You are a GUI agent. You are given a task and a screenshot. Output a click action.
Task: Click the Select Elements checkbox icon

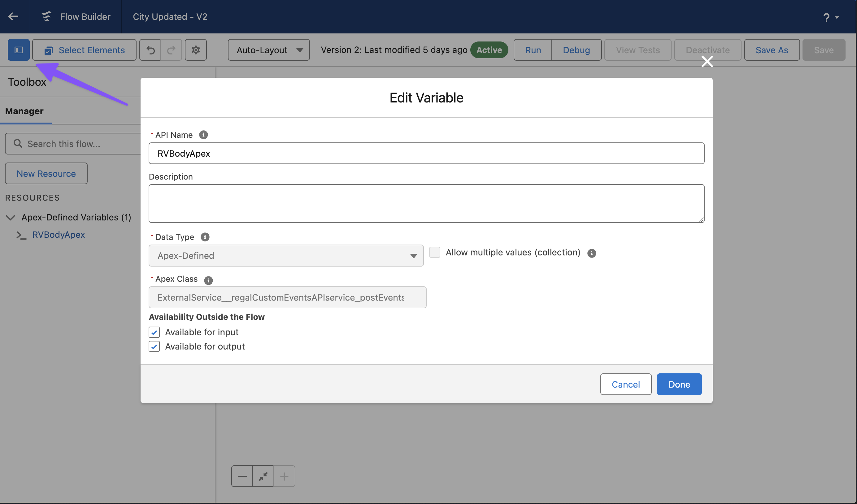[48, 51]
